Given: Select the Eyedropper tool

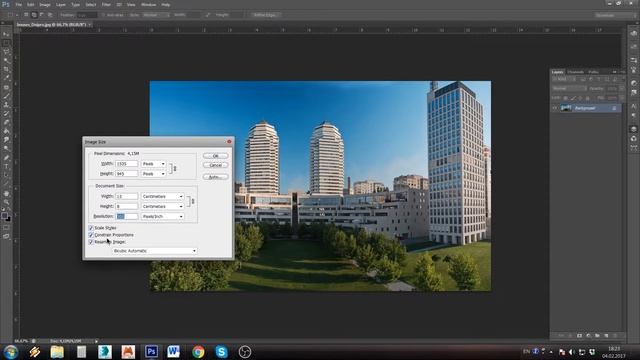Looking at the screenshot, I should click(6, 78).
